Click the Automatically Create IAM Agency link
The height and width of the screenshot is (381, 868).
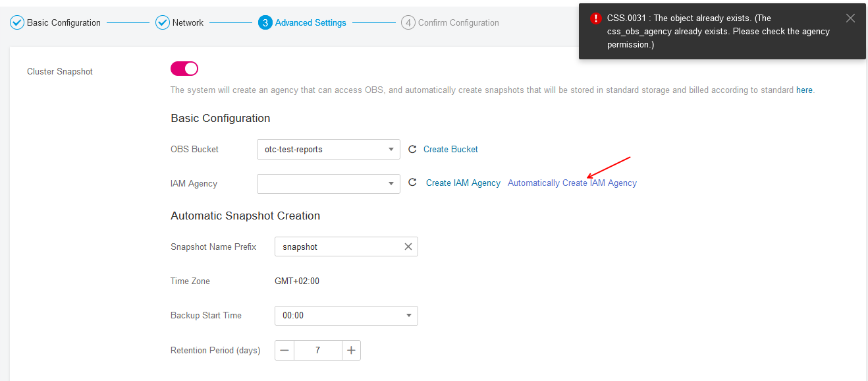(x=571, y=183)
